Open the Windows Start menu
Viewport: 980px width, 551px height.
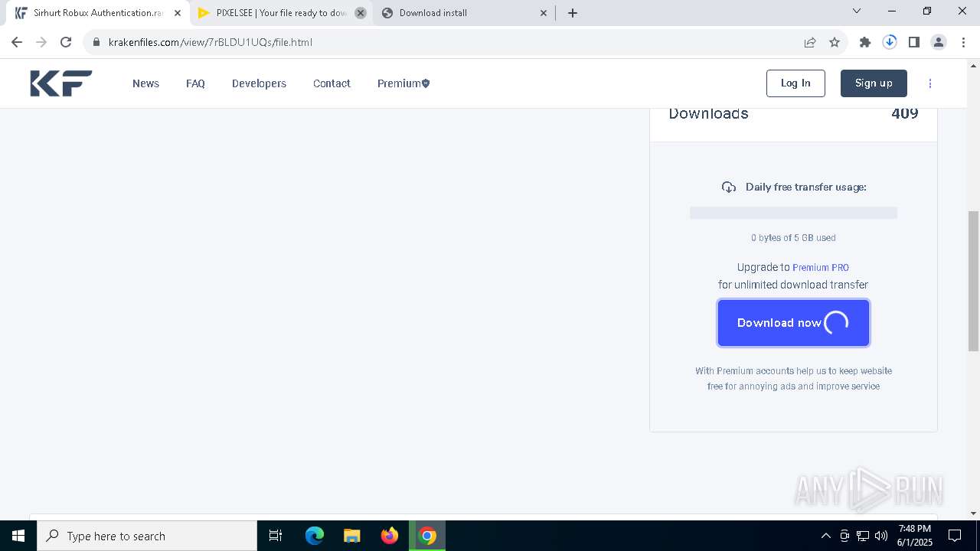tap(18, 536)
